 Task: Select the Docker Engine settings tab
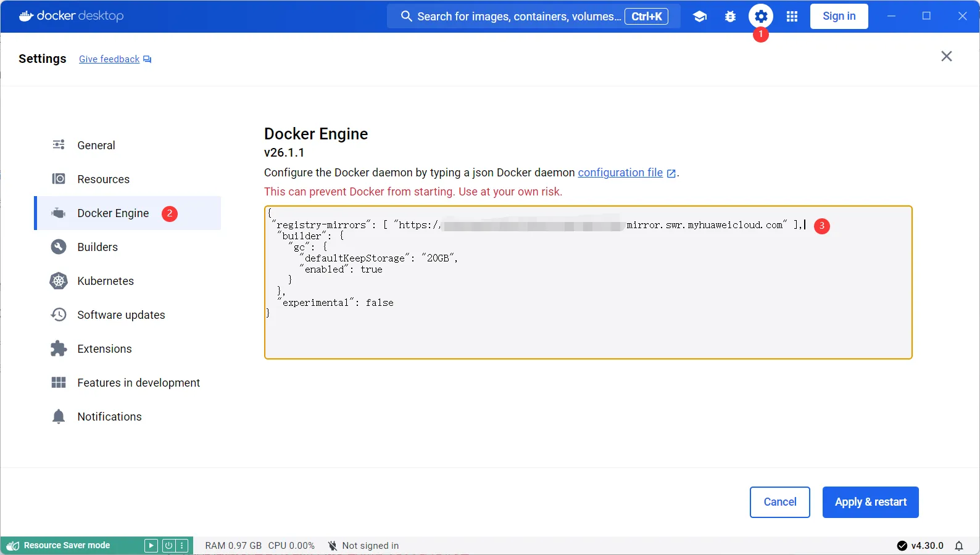click(128, 213)
